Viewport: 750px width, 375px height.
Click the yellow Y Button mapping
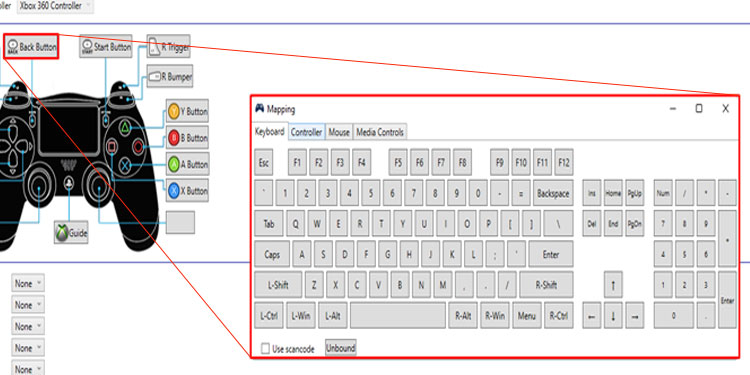[x=187, y=111]
